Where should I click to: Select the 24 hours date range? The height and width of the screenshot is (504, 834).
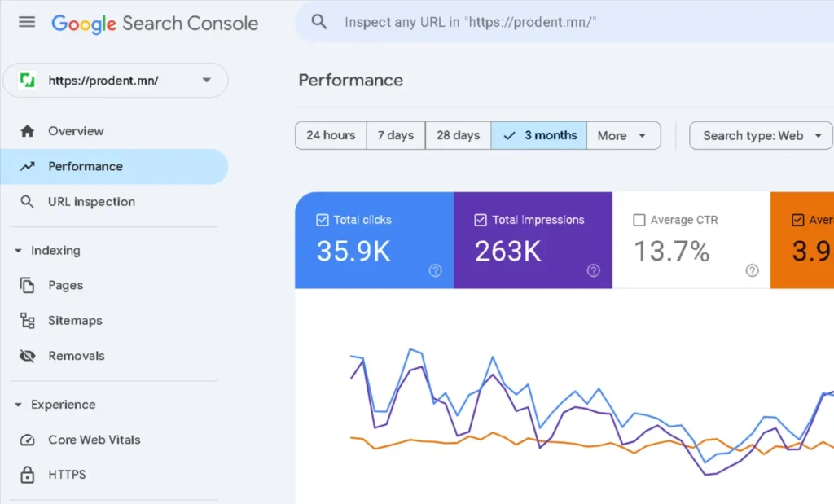331,136
